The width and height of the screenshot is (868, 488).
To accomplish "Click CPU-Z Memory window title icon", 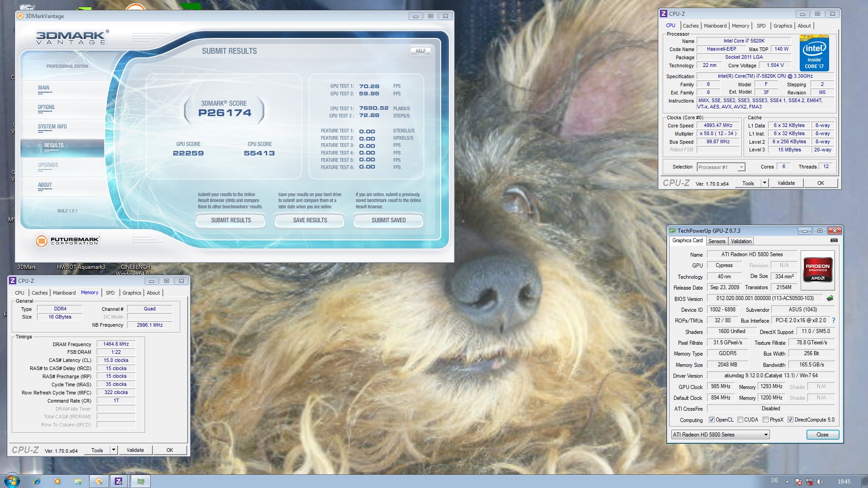I will (13, 281).
